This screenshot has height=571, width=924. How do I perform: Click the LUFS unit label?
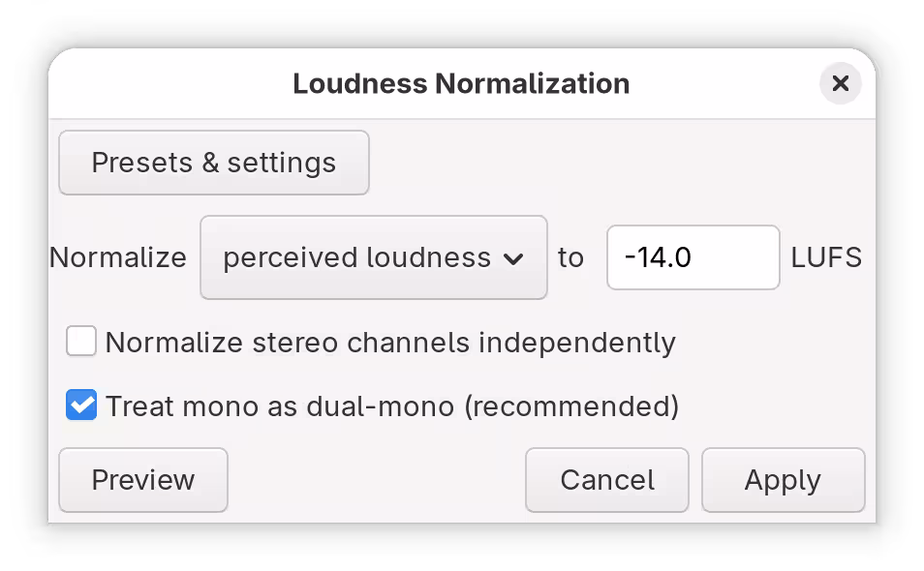pos(825,257)
